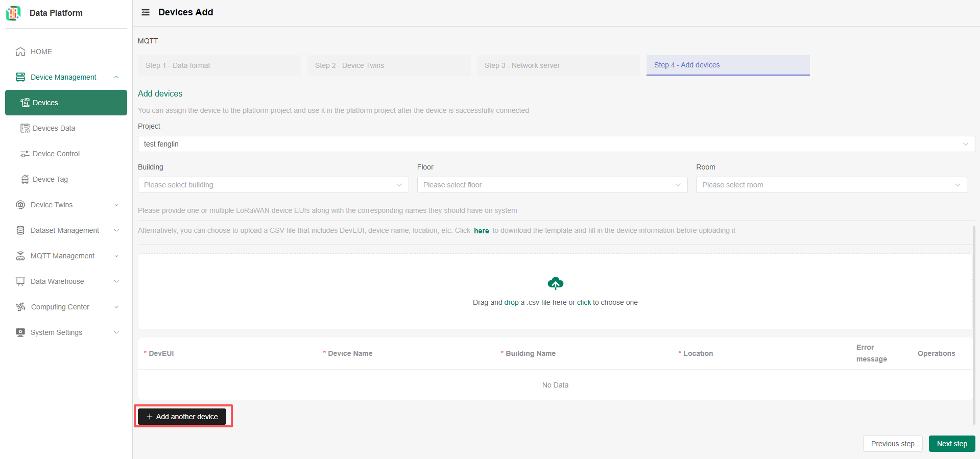980x459 pixels.
Task: Click Add another device button
Action: (x=182, y=417)
